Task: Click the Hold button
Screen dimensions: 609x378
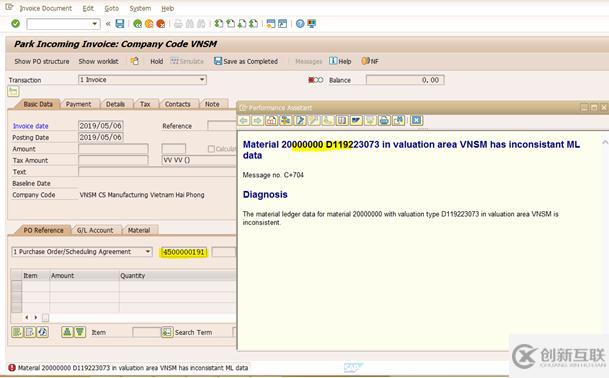Action: (157, 61)
